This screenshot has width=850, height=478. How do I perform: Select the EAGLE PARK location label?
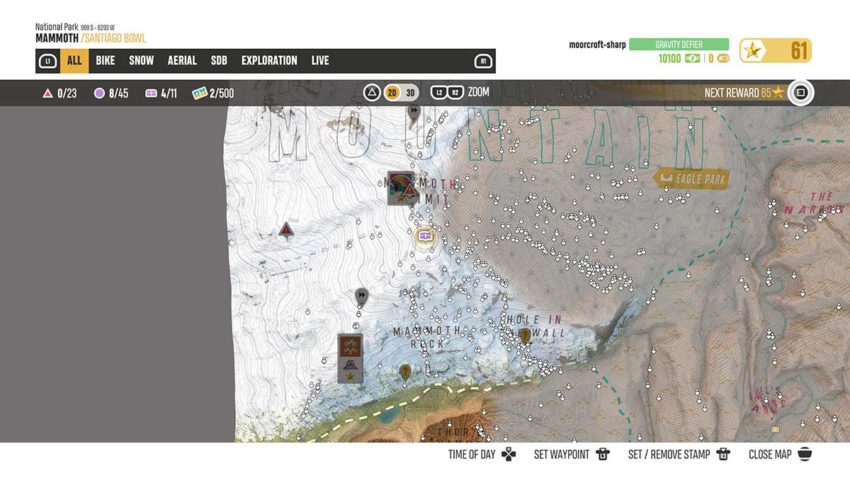691,178
